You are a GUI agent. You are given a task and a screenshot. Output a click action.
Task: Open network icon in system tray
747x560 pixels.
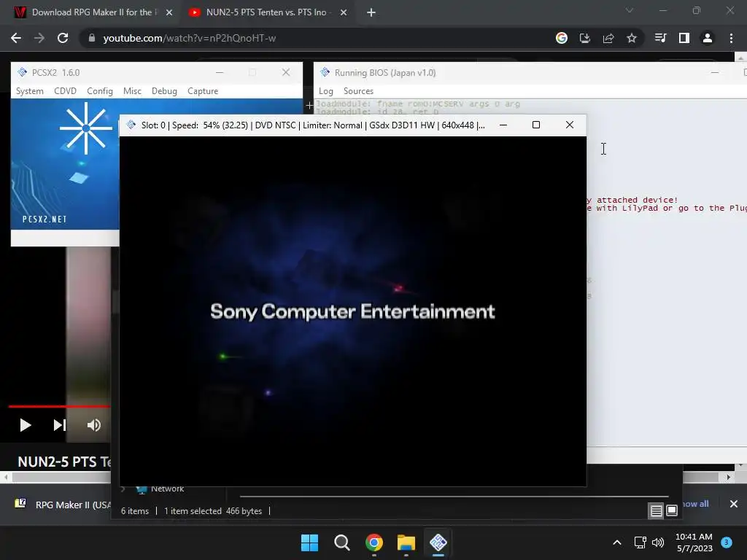tap(640, 542)
